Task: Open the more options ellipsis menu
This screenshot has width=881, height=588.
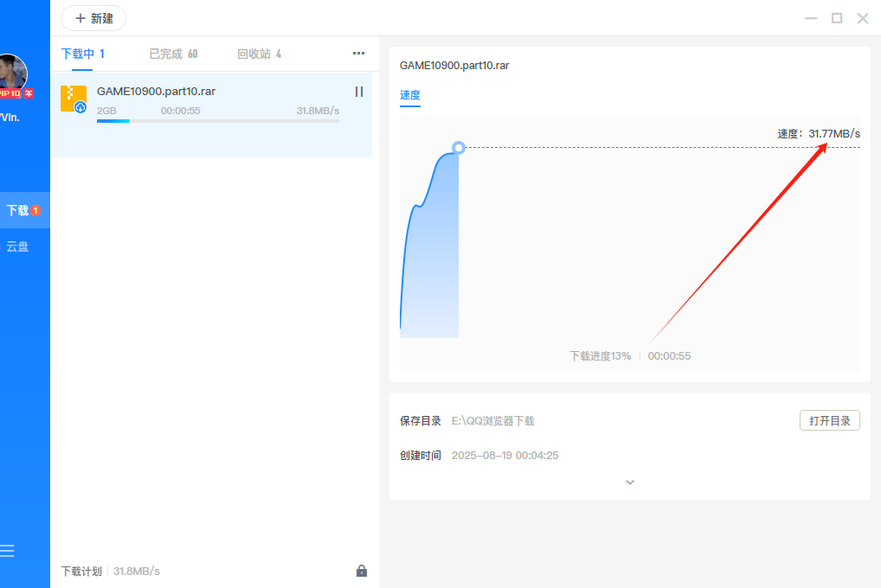Action: (358, 53)
